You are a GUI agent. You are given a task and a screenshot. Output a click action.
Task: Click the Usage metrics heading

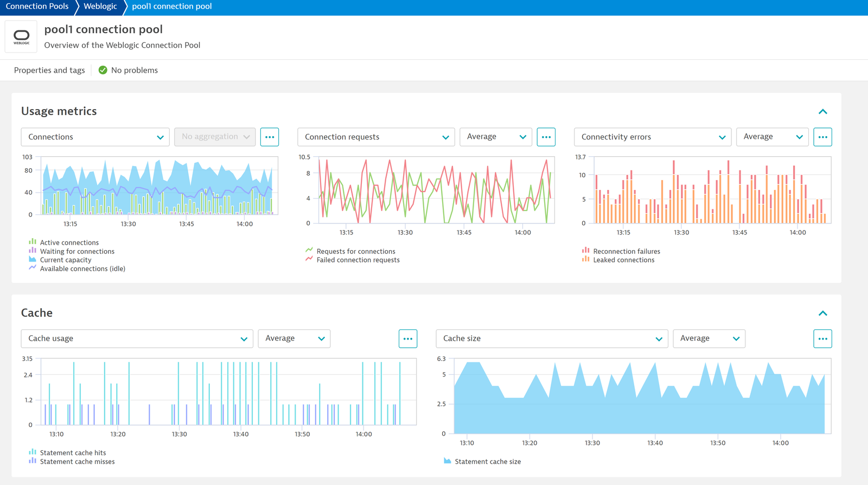tap(59, 111)
